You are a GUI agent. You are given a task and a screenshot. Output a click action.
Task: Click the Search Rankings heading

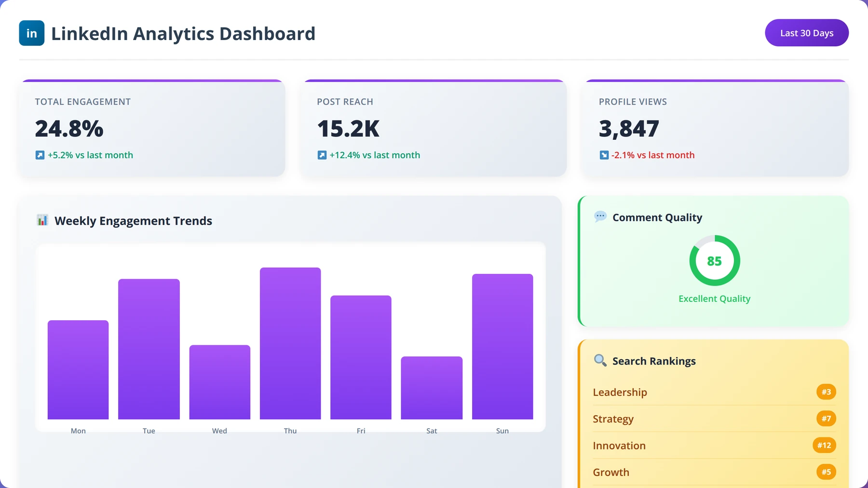654,361
